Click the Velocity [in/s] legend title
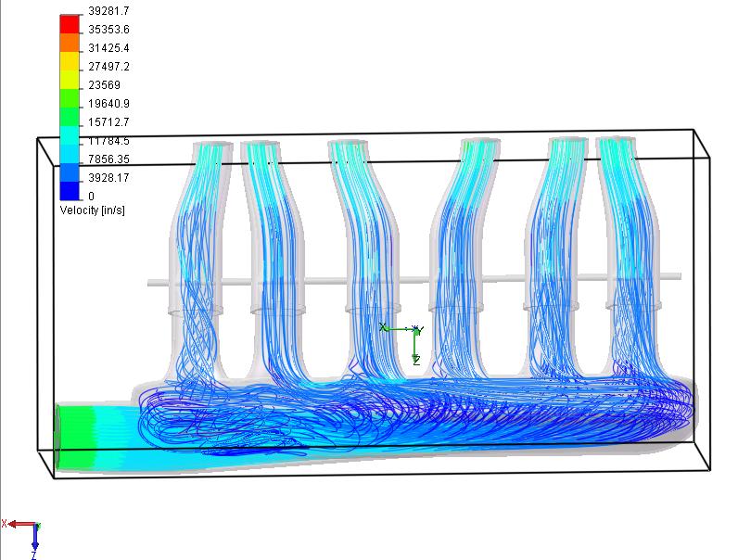 click(x=92, y=211)
